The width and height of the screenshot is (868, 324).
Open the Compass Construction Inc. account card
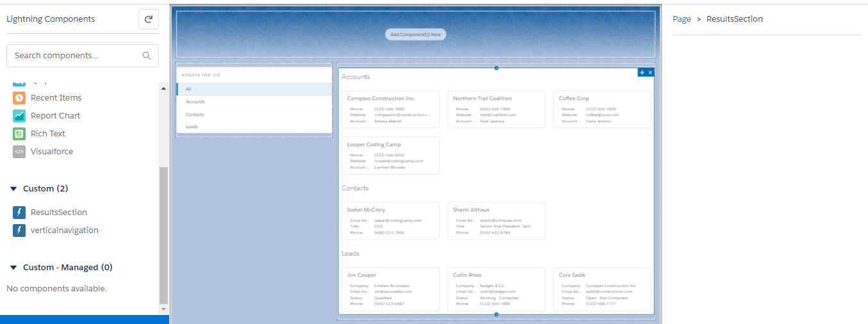[391, 109]
